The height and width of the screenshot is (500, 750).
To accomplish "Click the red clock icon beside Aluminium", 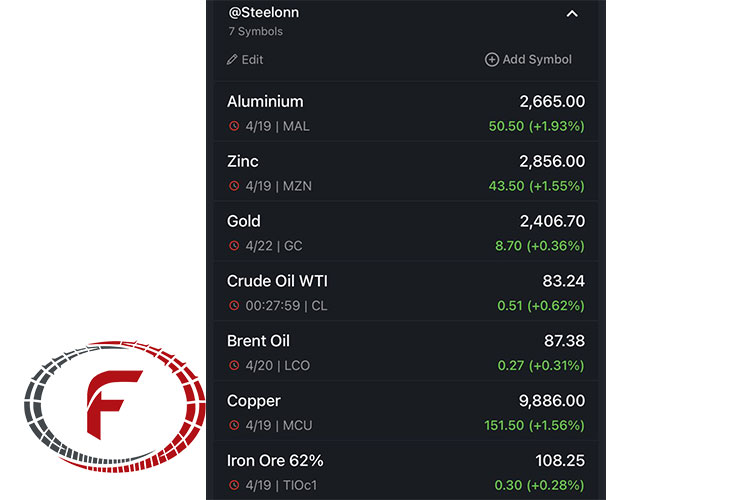I will pyautogui.click(x=234, y=126).
